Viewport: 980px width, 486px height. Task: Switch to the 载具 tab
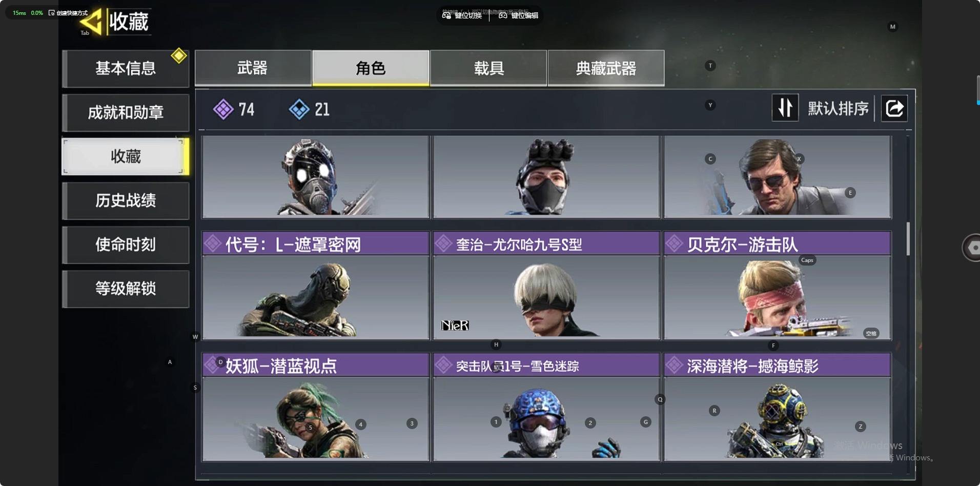(488, 68)
